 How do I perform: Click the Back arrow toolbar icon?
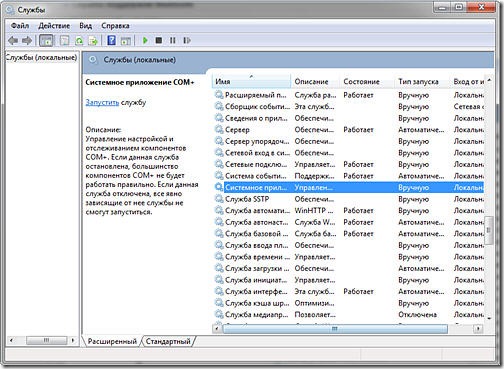click(x=13, y=41)
